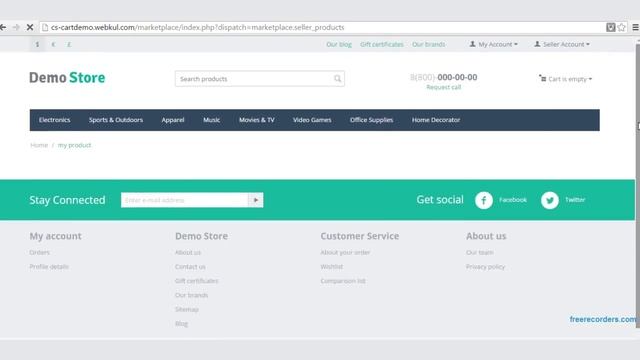Click the search magnifier icon

(338, 79)
